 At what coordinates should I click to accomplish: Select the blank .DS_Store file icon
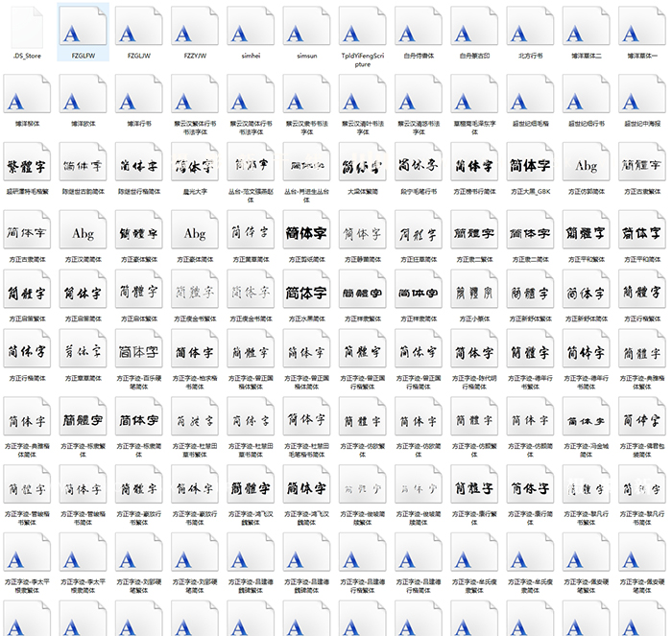coord(27,27)
